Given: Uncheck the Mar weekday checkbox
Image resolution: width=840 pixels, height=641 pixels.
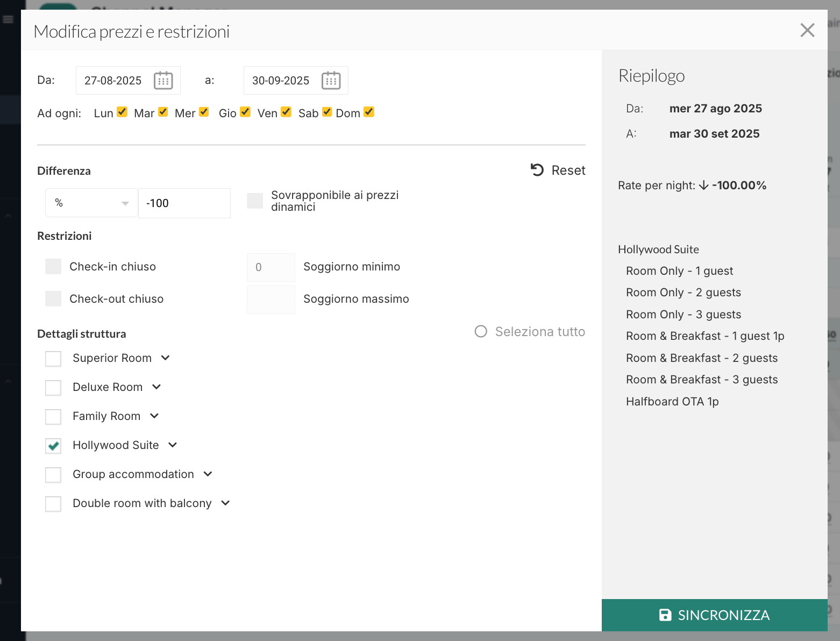Looking at the screenshot, I should point(163,112).
